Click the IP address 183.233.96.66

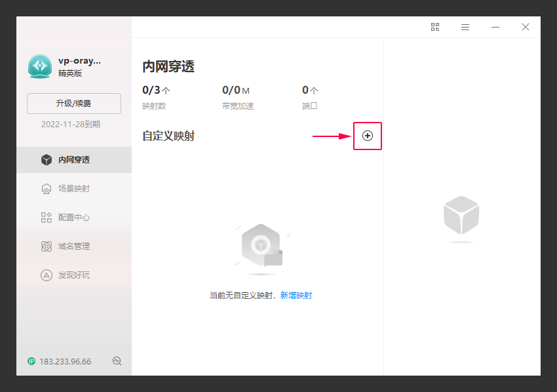(x=66, y=361)
